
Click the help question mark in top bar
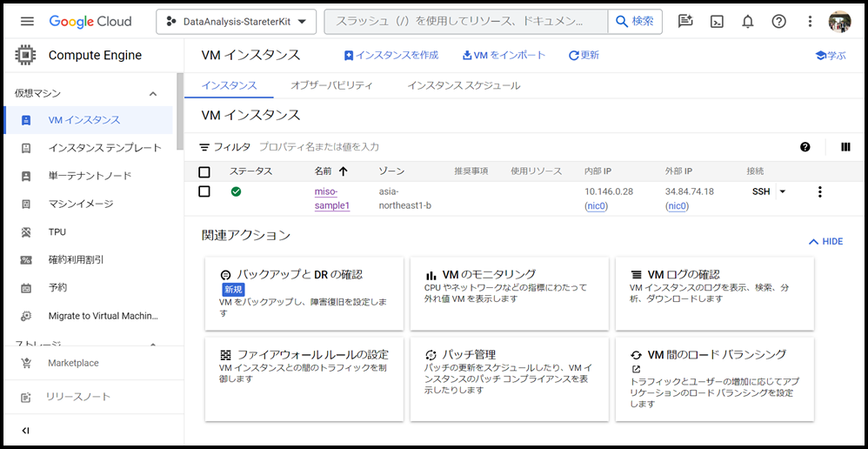[x=778, y=22]
